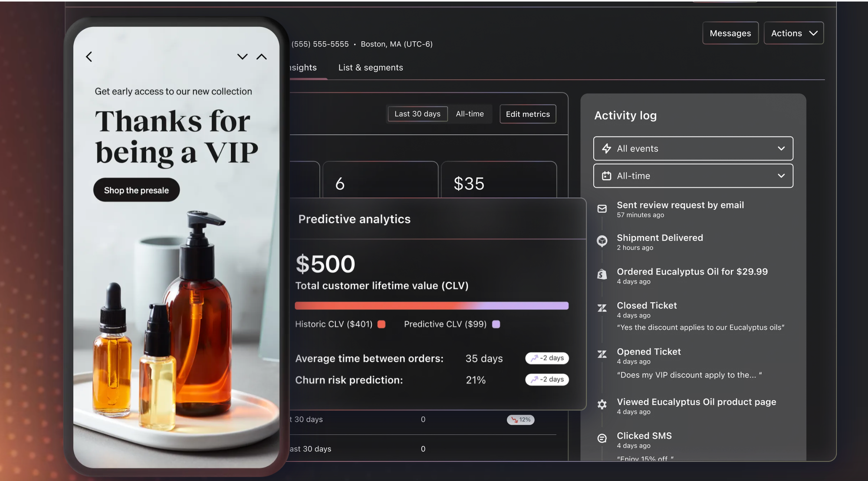
Task: Click the Shipment Delivered package icon
Action: point(602,241)
